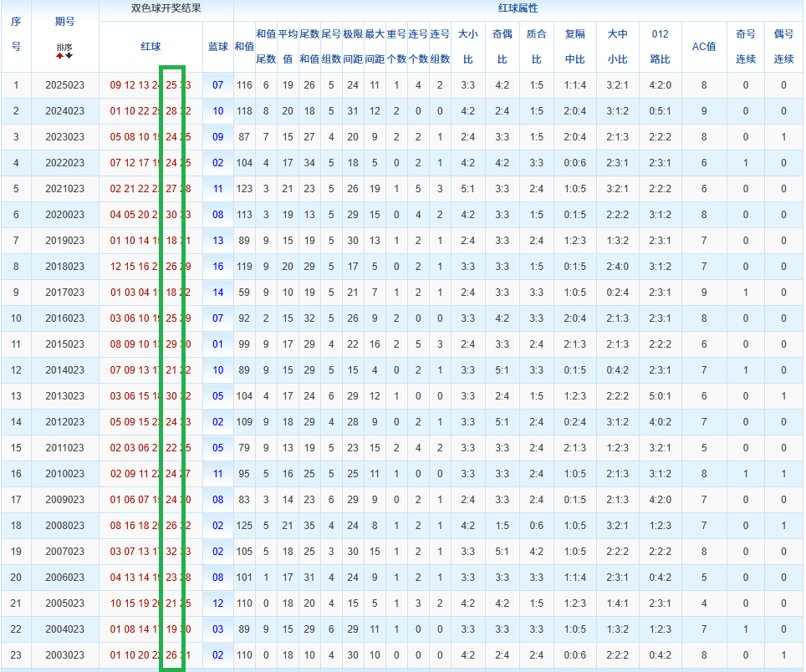Open issue number 2020023

[x=64, y=215]
